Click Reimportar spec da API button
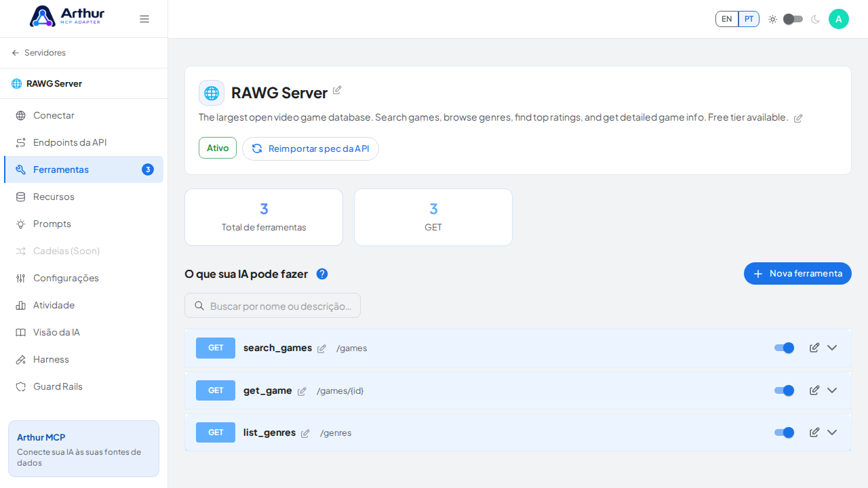This screenshot has height=488, width=868. click(311, 148)
